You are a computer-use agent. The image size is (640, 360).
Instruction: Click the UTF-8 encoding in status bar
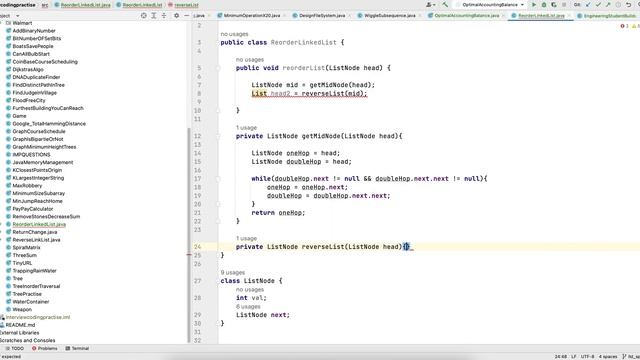[x=587, y=356]
